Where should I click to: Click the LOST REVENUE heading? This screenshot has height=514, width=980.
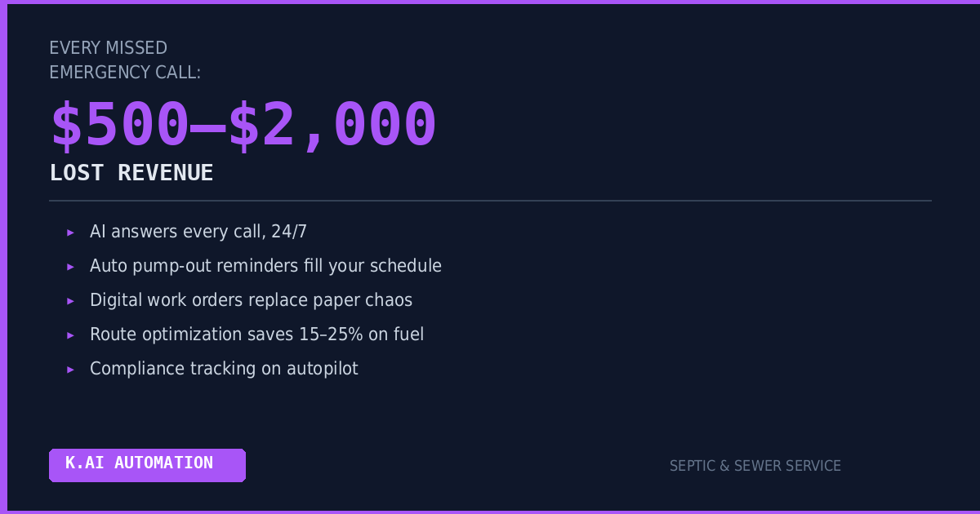[131, 173]
